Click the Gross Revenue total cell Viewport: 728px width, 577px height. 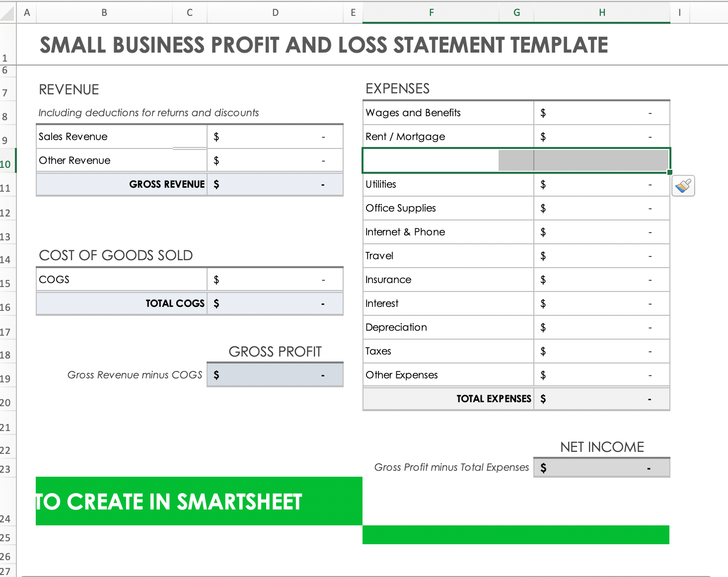coord(275,184)
